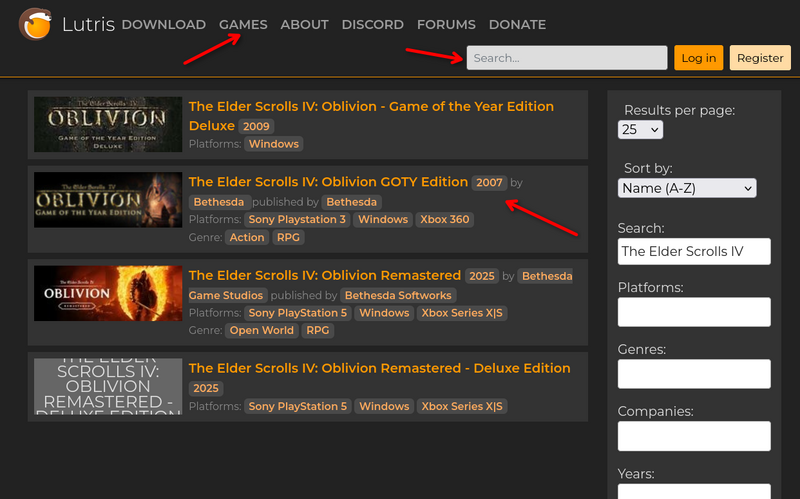Viewport: 800px width, 499px height.
Task: Open the DONATE page
Action: click(x=517, y=24)
